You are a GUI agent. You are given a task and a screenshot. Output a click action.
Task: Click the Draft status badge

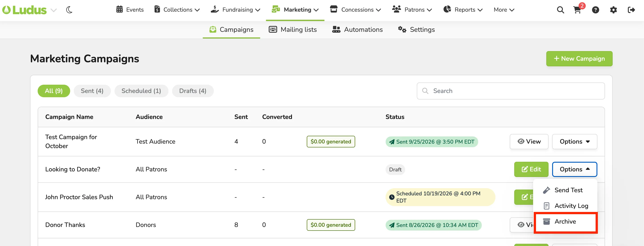[395, 170]
